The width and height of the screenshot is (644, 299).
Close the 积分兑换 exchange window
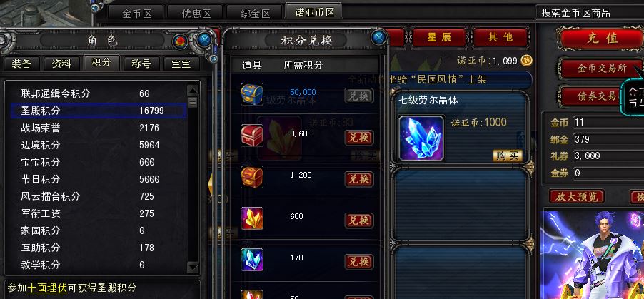tap(378, 39)
